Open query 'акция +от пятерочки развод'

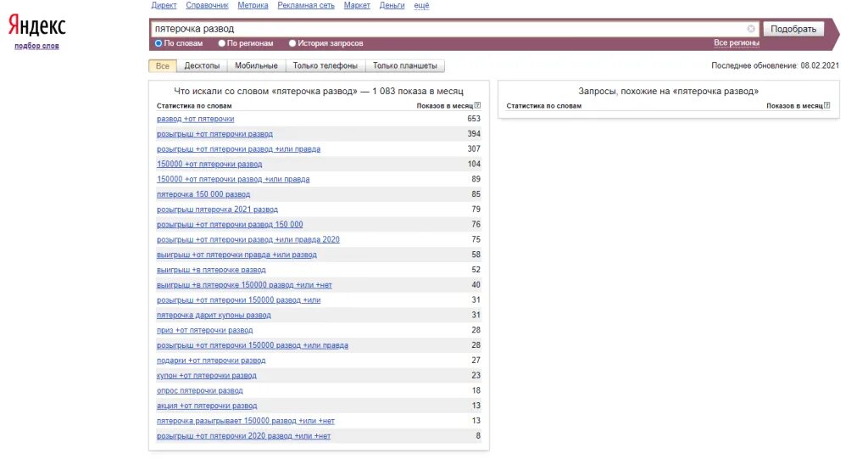207,406
